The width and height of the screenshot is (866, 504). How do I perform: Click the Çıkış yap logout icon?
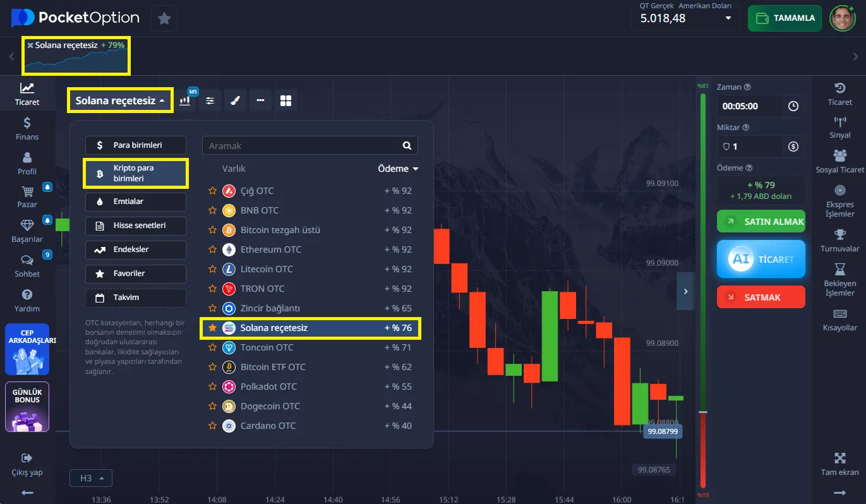tap(27, 458)
